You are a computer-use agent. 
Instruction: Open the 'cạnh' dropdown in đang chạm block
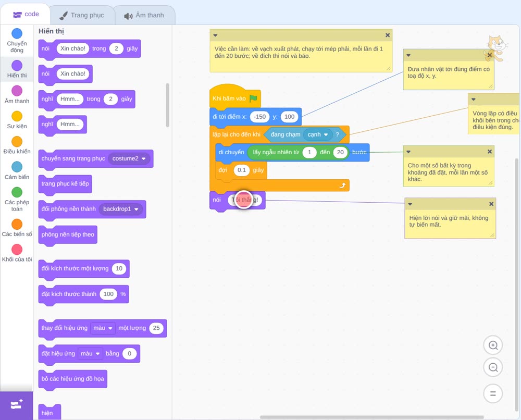tap(318, 134)
